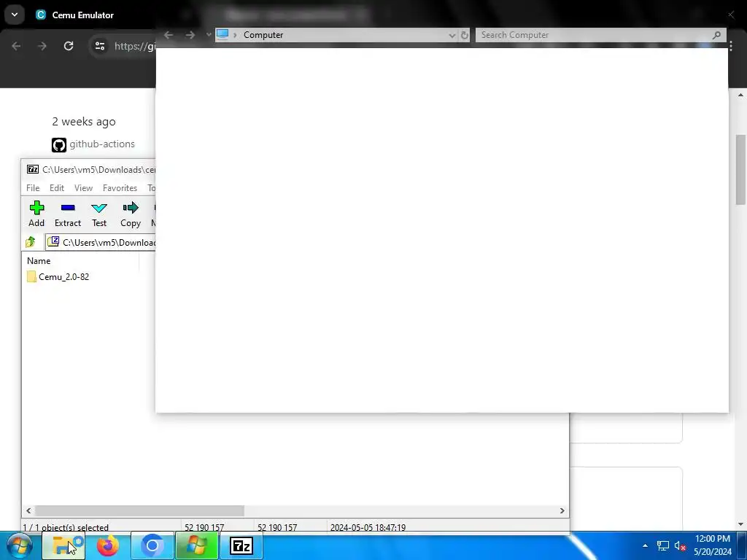Switch to 7-Zip on taskbar
This screenshot has height=560, width=747.
(241, 545)
